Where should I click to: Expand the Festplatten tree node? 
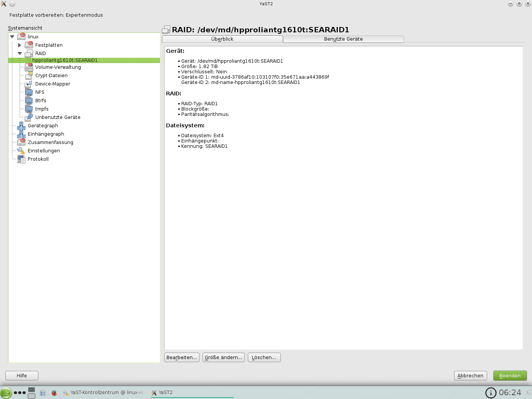pos(20,45)
